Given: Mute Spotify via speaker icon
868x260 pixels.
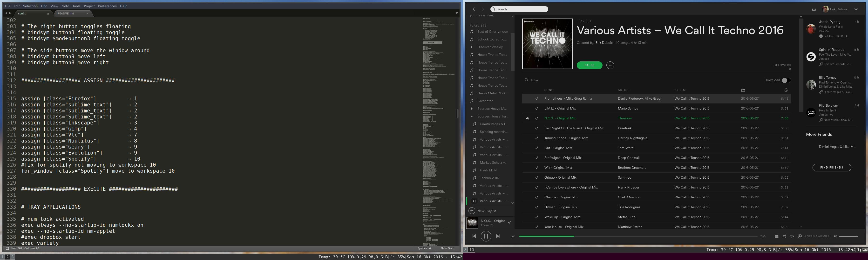Looking at the screenshot, I should (835, 236).
